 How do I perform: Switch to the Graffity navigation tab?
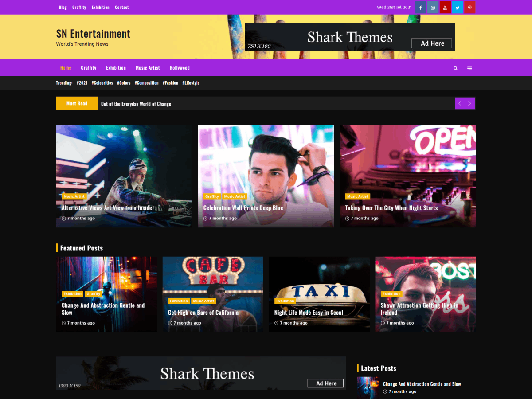pos(88,68)
